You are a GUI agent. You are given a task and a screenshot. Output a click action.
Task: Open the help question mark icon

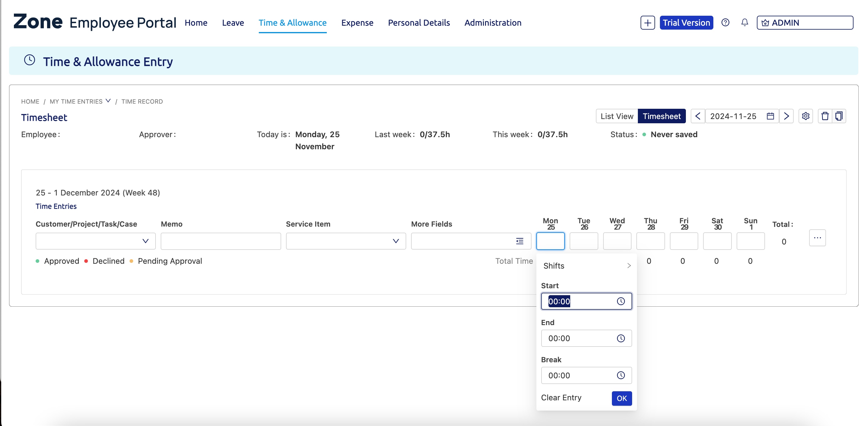click(725, 23)
